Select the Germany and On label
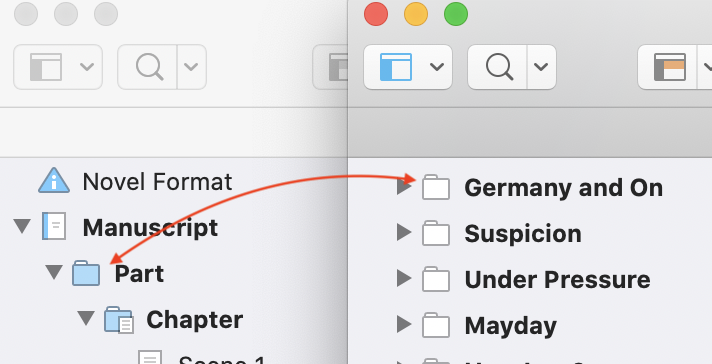 click(564, 188)
